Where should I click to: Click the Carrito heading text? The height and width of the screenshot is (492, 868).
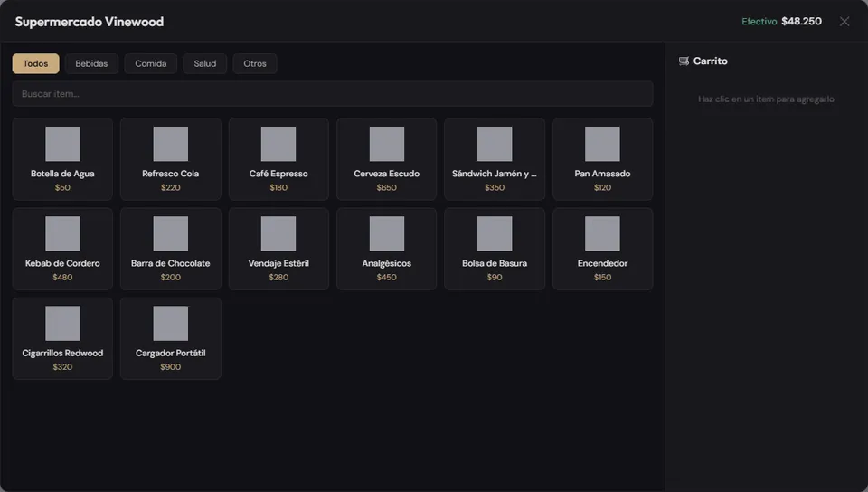(x=711, y=61)
